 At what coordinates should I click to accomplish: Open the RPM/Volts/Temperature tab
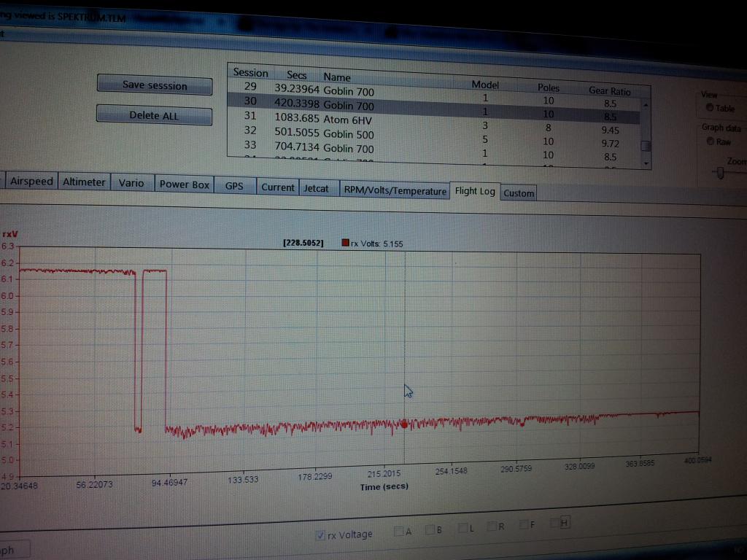click(x=395, y=191)
